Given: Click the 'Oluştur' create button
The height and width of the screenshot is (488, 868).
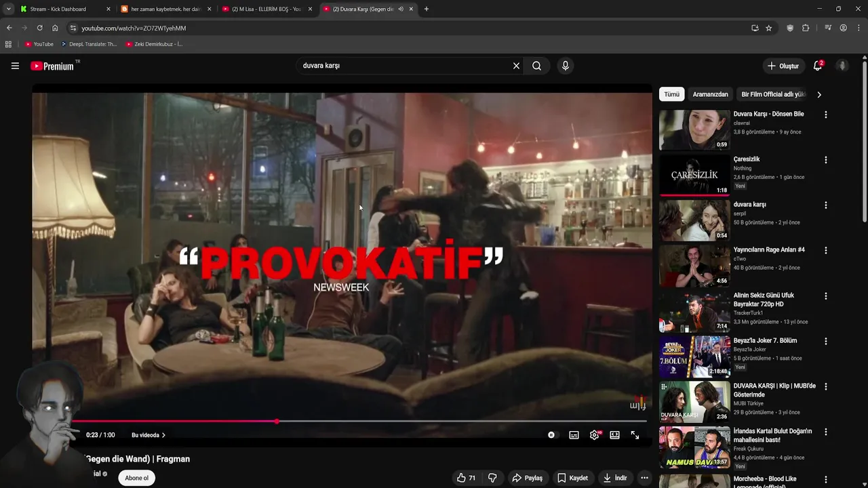Looking at the screenshot, I should click(783, 66).
